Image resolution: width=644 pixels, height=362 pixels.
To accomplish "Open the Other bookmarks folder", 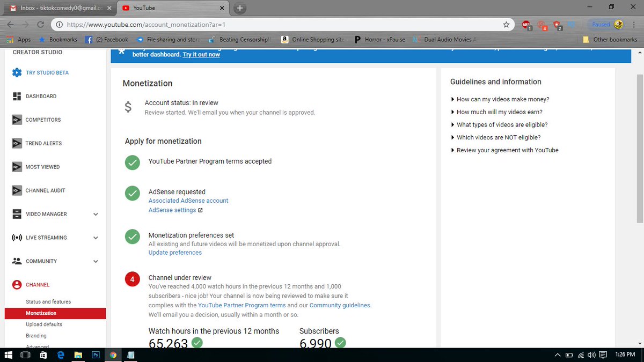I will click(610, 40).
